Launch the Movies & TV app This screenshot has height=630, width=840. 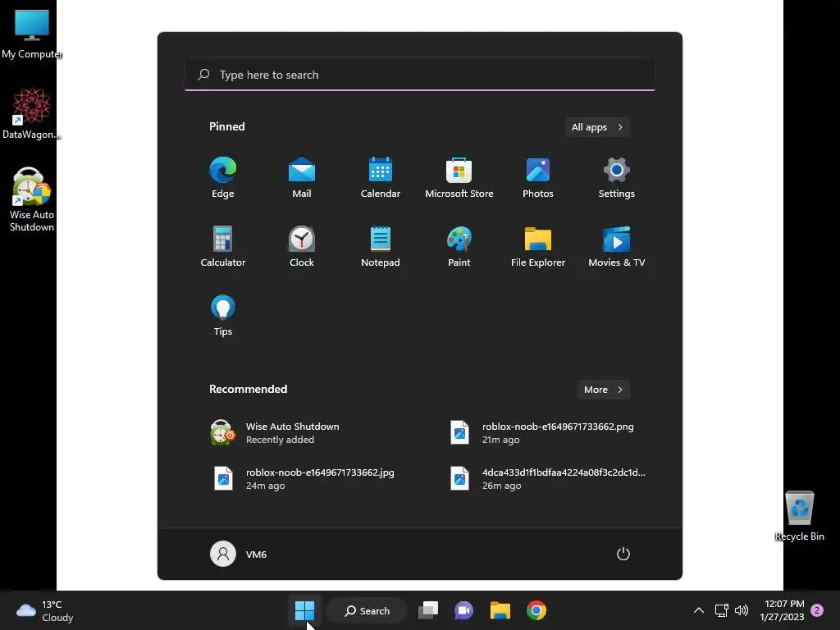pos(617,247)
